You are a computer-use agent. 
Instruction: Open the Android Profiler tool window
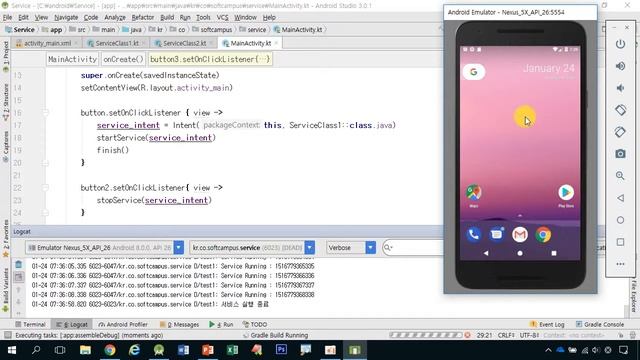pyautogui.click(x=123, y=324)
